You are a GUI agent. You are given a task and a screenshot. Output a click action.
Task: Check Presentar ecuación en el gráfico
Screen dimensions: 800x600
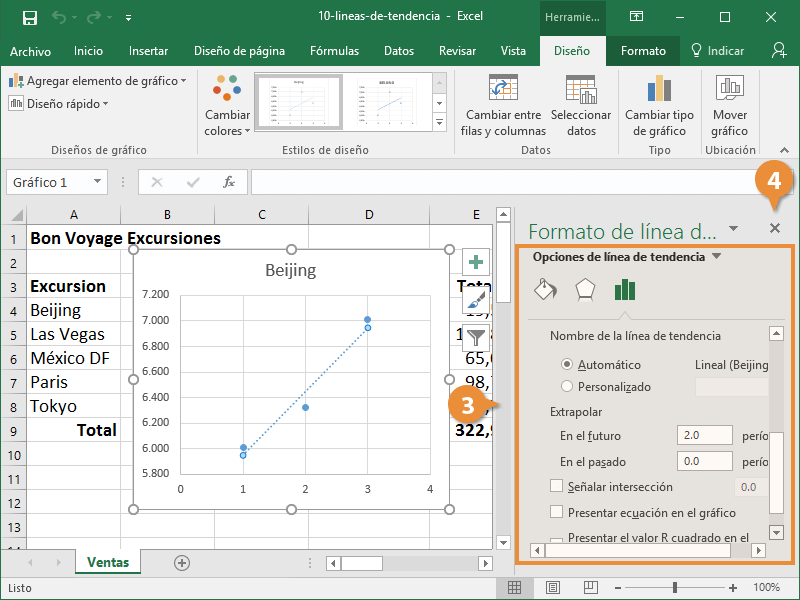[557, 512]
